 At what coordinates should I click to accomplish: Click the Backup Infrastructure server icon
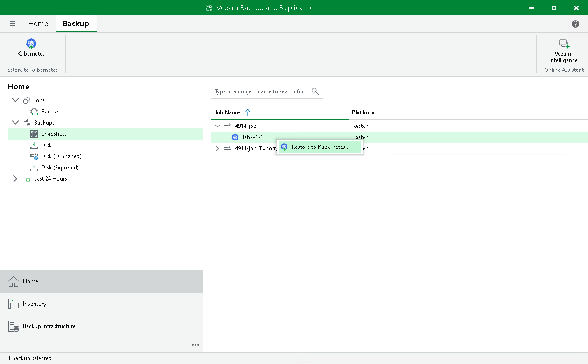(14, 326)
